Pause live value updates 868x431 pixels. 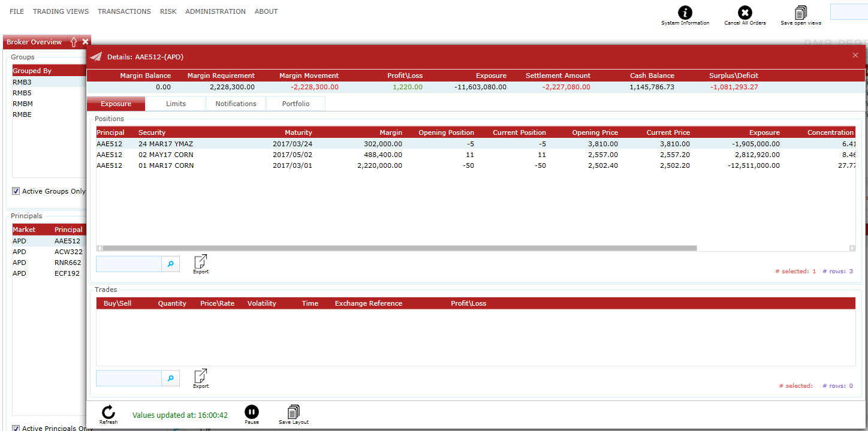tap(252, 412)
